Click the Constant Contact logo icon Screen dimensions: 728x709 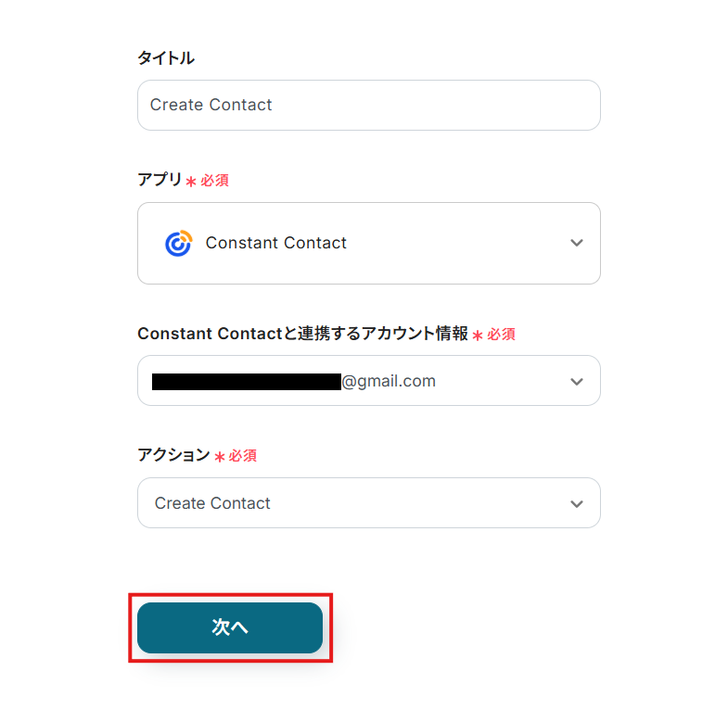(178, 243)
